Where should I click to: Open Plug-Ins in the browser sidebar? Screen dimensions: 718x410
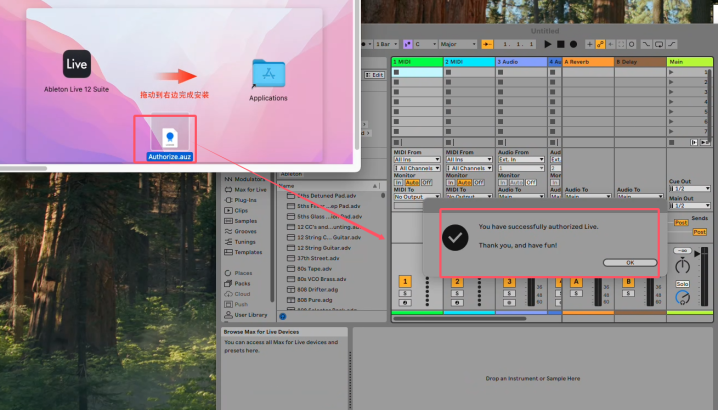click(x=240, y=200)
